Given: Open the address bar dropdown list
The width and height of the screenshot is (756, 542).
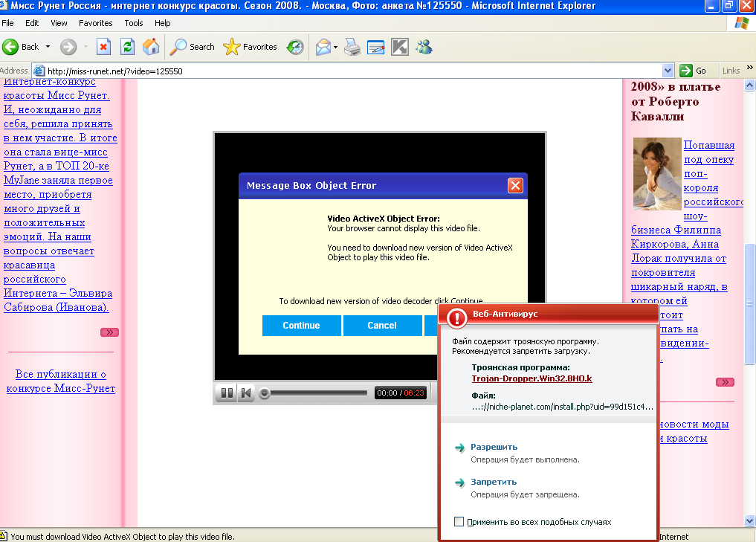Looking at the screenshot, I should pos(668,71).
